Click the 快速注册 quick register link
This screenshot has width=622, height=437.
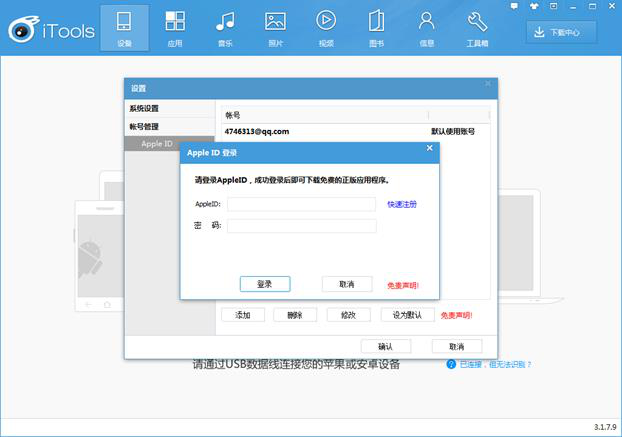point(402,204)
